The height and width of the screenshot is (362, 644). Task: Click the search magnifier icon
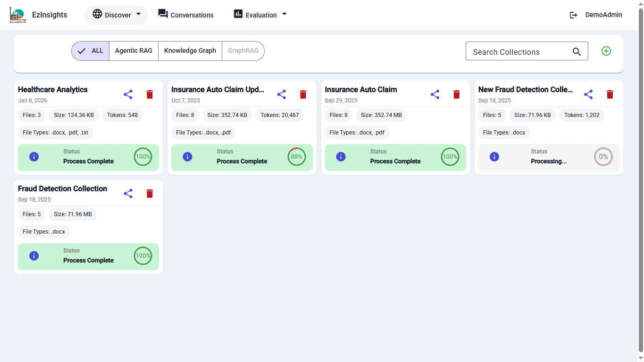tap(577, 52)
